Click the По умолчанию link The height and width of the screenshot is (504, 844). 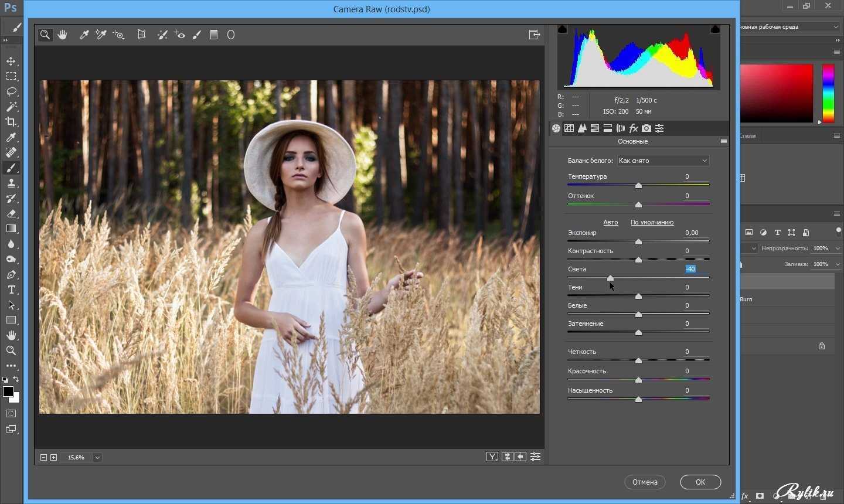click(x=652, y=222)
